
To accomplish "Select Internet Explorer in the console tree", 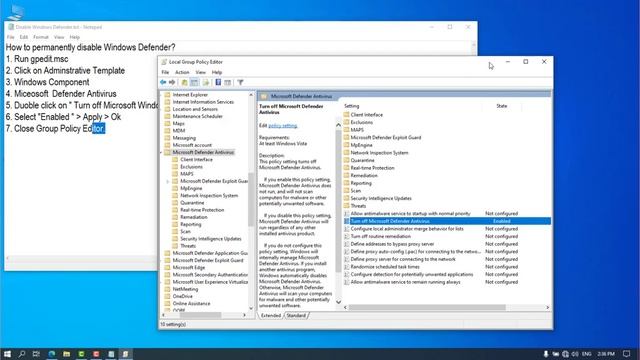I will pyautogui.click(x=190, y=95).
